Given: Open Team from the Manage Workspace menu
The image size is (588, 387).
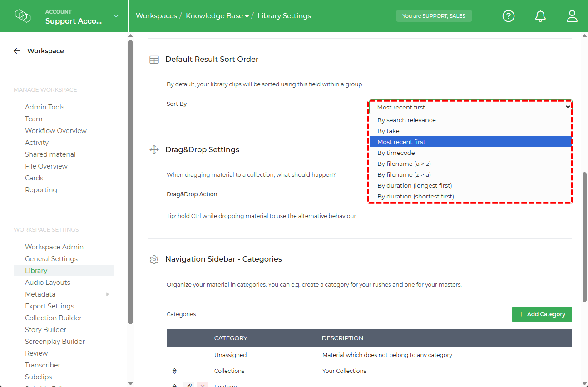Looking at the screenshot, I should coord(34,119).
